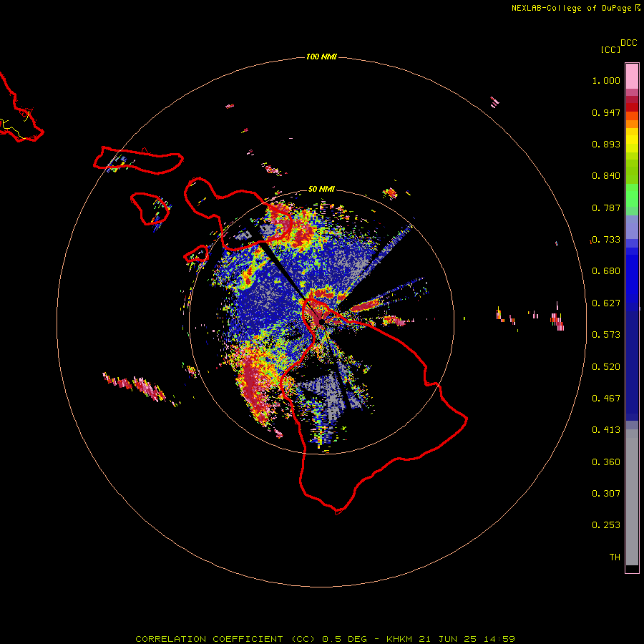Click the 0.787 color scale label
Viewport: 644px width, 644px height.
click(x=606, y=208)
